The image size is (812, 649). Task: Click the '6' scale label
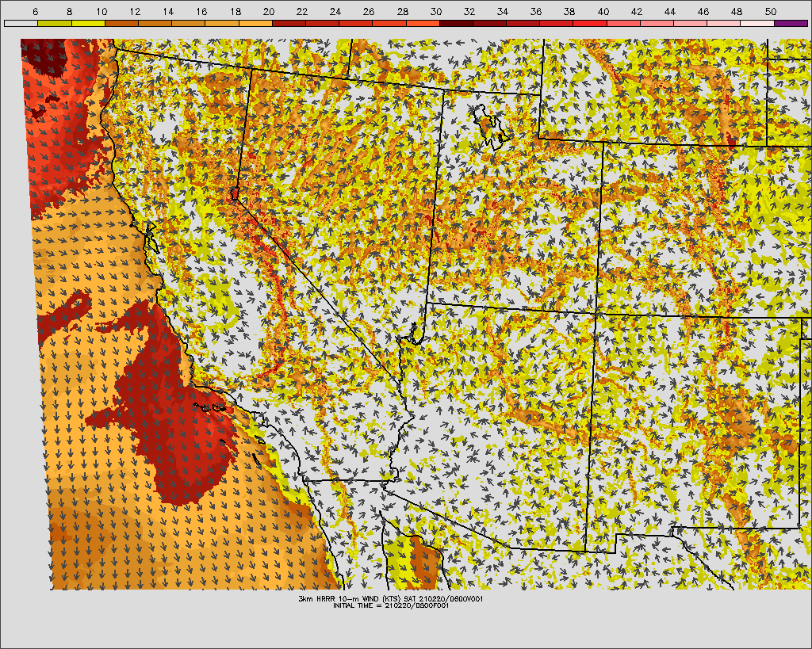(x=35, y=11)
